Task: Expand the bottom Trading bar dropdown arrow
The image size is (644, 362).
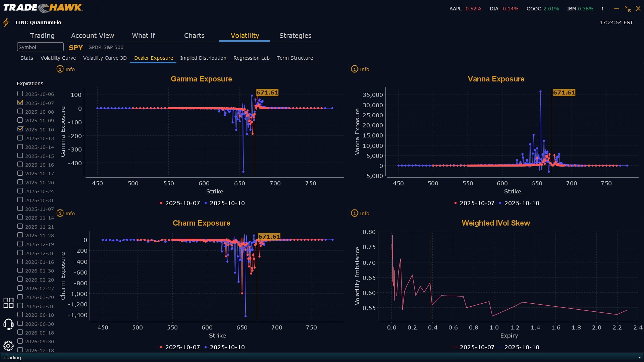Action: coord(639,358)
